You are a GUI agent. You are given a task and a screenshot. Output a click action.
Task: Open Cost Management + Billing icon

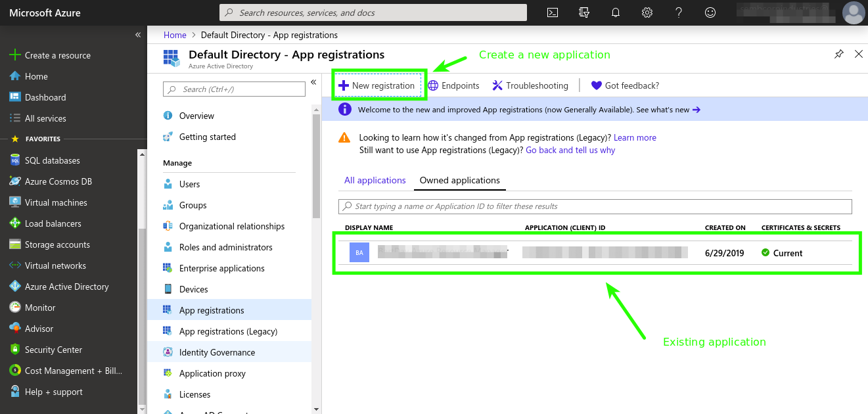(15, 371)
